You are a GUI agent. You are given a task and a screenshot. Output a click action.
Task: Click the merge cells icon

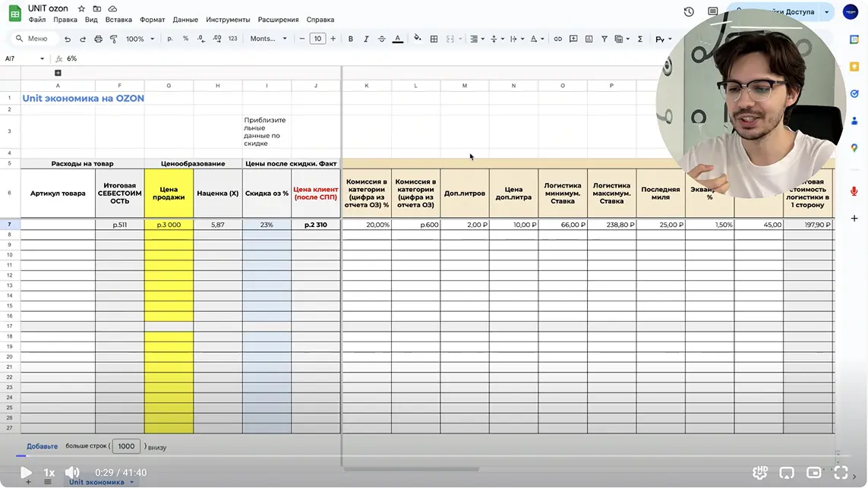pyautogui.click(x=450, y=39)
